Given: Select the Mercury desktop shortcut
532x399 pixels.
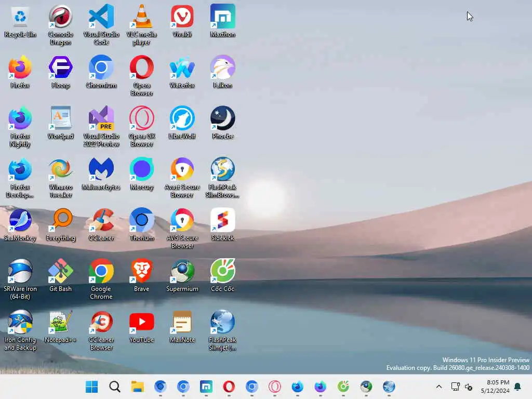Looking at the screenshot, I should coord(141,174).
